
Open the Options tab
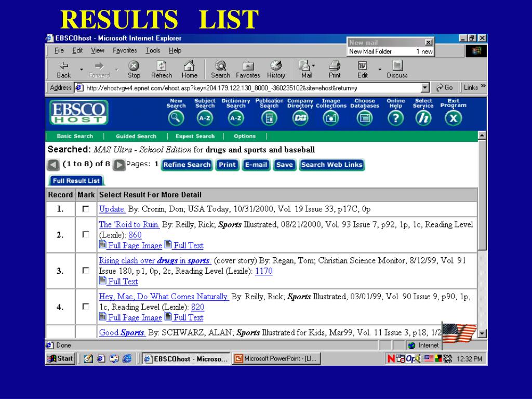click(245, 136)
